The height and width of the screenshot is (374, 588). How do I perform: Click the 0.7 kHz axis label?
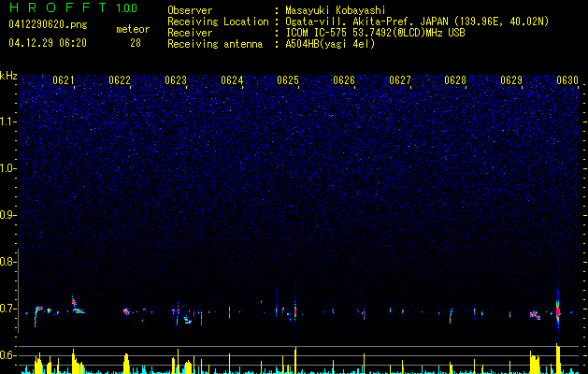pos(7,309)
